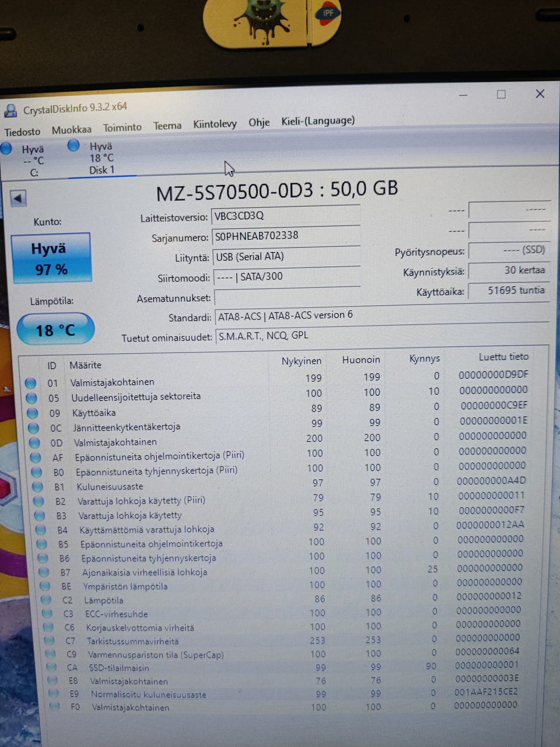The width and height of the screenshot is (560, 747).
Task: Click the Siirtomoodi field SATA/300
Action: pyautogui.click(x=287, y=277)
